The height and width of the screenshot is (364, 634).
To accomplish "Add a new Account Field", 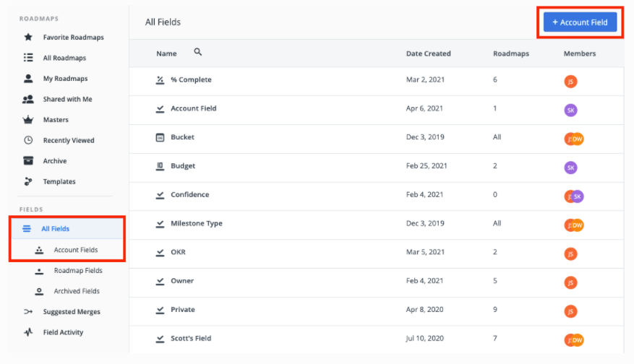I will coord(580,22).
